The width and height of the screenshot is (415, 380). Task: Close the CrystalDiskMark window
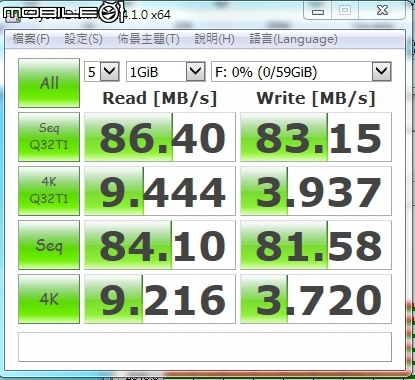click(x=382, y=11)
